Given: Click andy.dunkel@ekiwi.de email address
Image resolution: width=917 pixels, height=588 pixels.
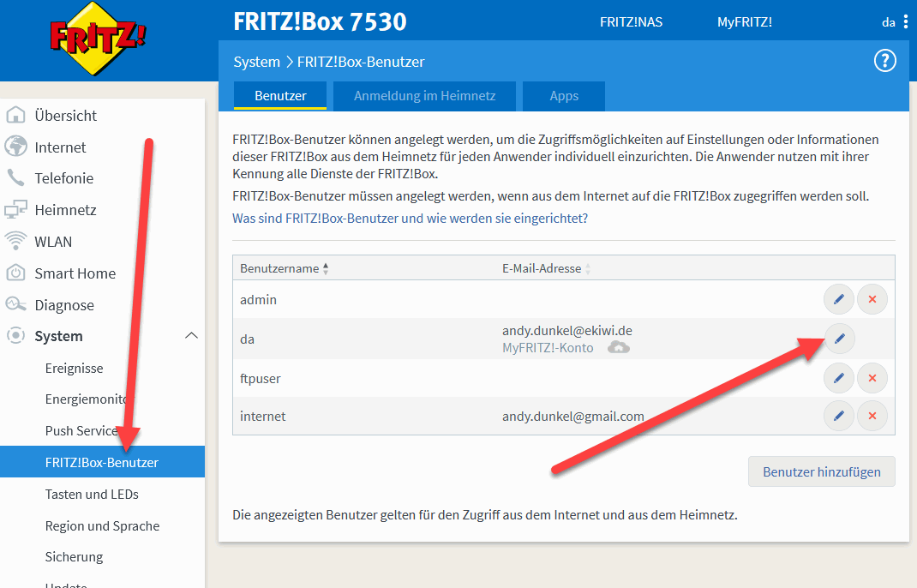Looking at the screenshot, I should (x=567, y=331).
